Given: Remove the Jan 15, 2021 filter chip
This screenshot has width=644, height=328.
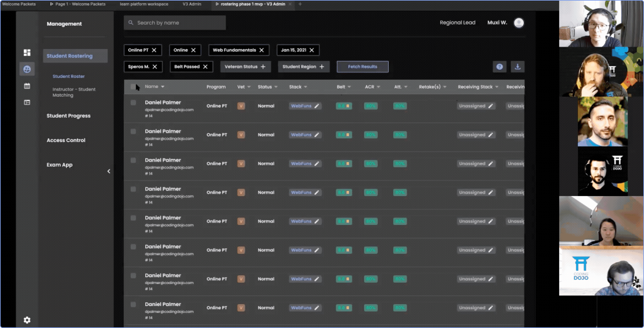Looking at the screenshot, I should point(312,50).
